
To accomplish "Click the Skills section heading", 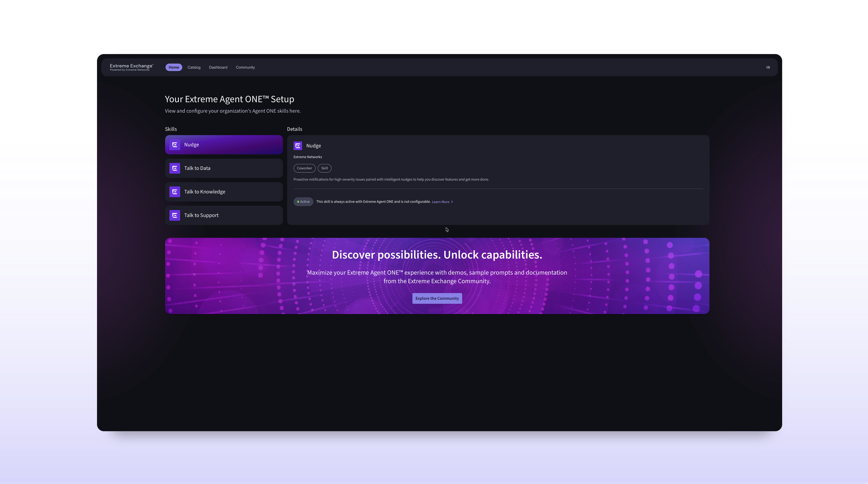I will click(171, 129).
